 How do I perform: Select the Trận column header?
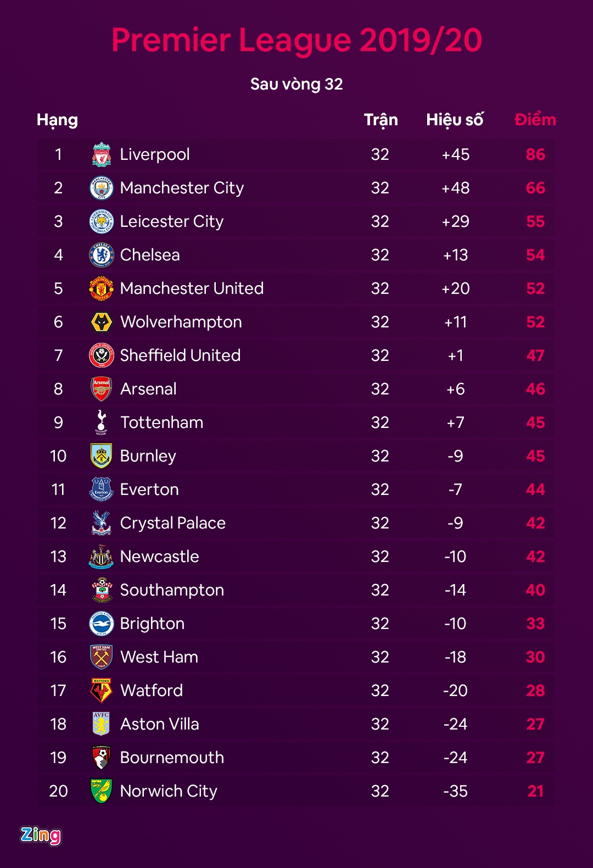click(x=381, y=120)
